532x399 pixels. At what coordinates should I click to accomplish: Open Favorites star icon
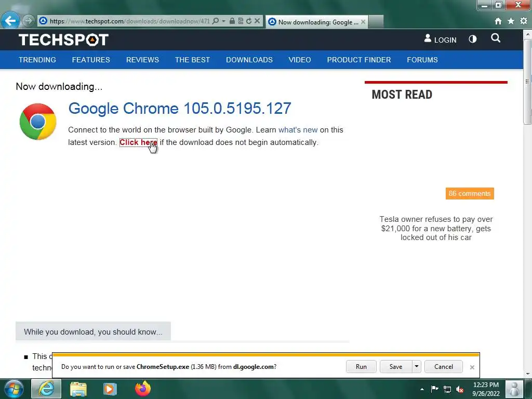tap(511, 21)
